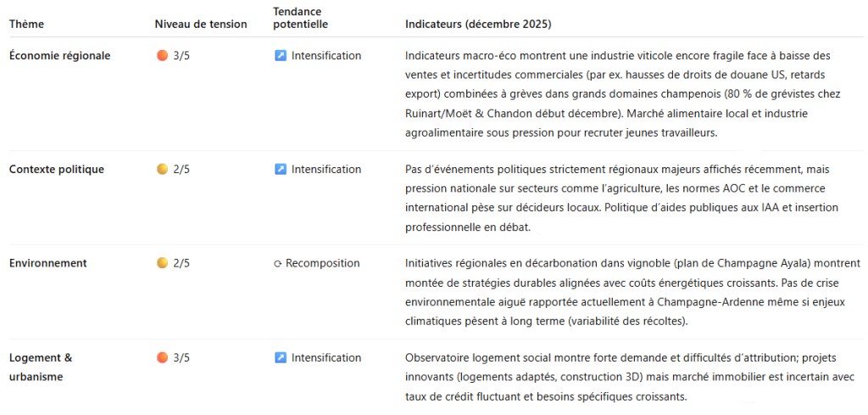Screen dimensions: 868x415
Task: Click the blue arrow icon for Économie régionale
Action: [281, 56]
